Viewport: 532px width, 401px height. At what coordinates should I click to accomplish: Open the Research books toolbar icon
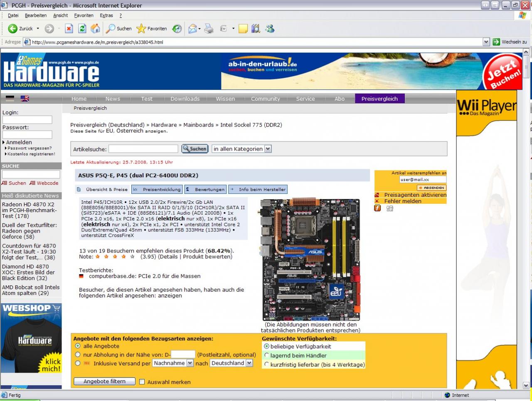pos(256,29)
